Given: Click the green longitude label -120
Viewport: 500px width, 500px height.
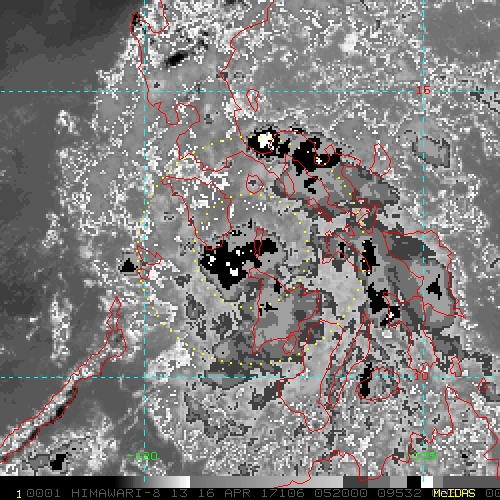Looking at the screenshot, I should click(142, 456).
